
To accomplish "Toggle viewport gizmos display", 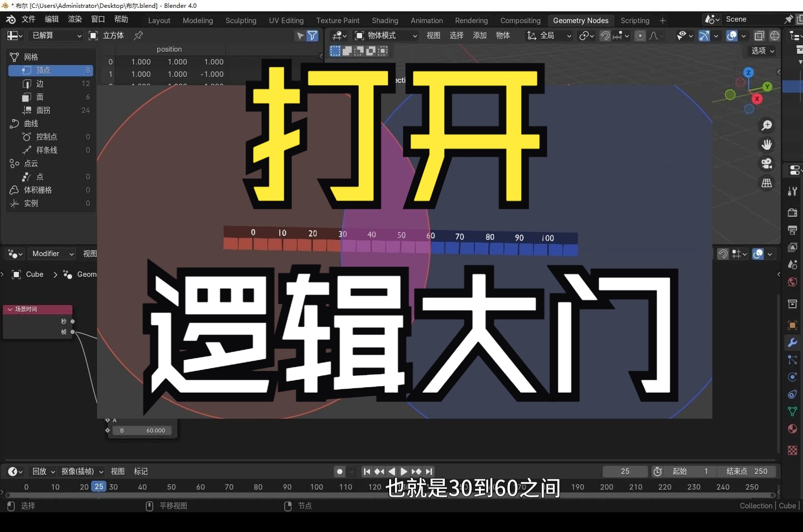I will coord(704,35).
